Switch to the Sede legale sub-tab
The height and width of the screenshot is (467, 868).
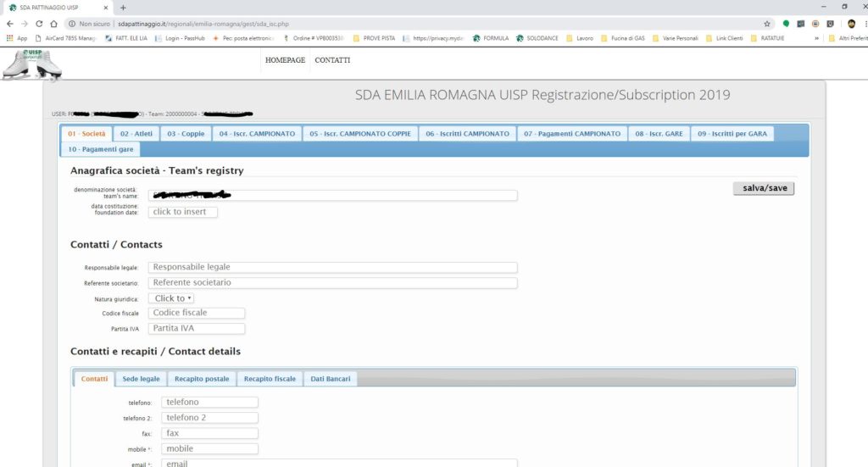[x=142, y=379]
